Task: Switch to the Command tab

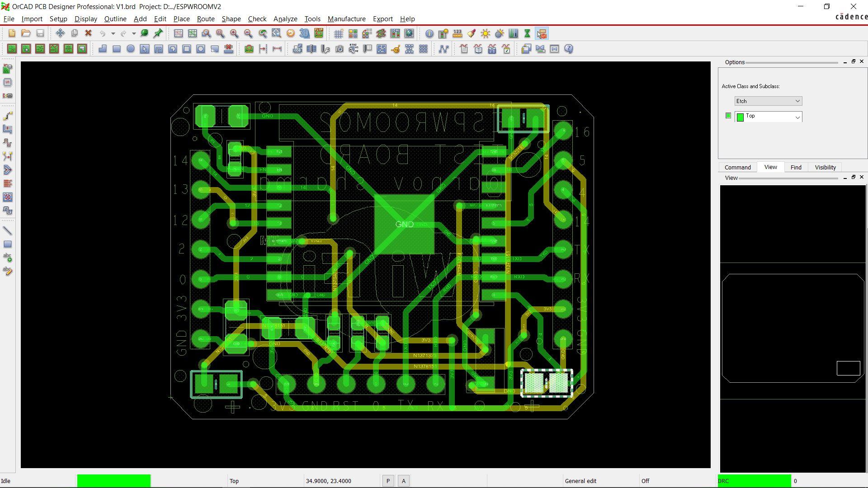Action: (738, 167)
